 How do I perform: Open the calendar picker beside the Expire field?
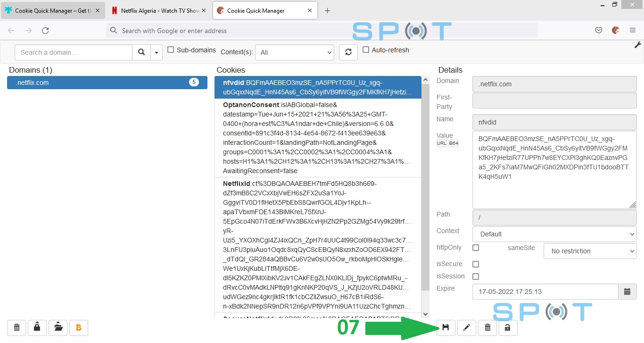627,292
